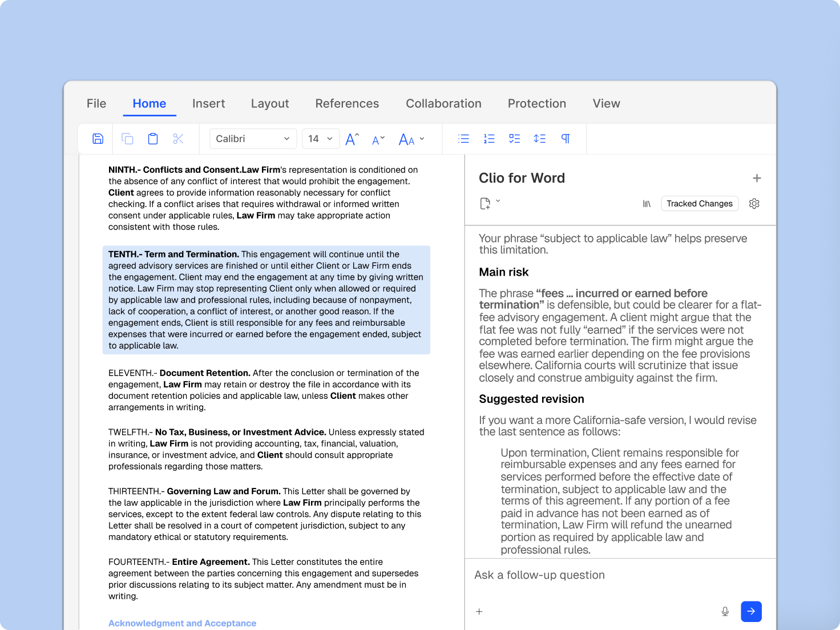Viewport: 840px width, 630px height.
Task: Toggle the paragraph marks pilcrow icon
Action: pos(566,139)
